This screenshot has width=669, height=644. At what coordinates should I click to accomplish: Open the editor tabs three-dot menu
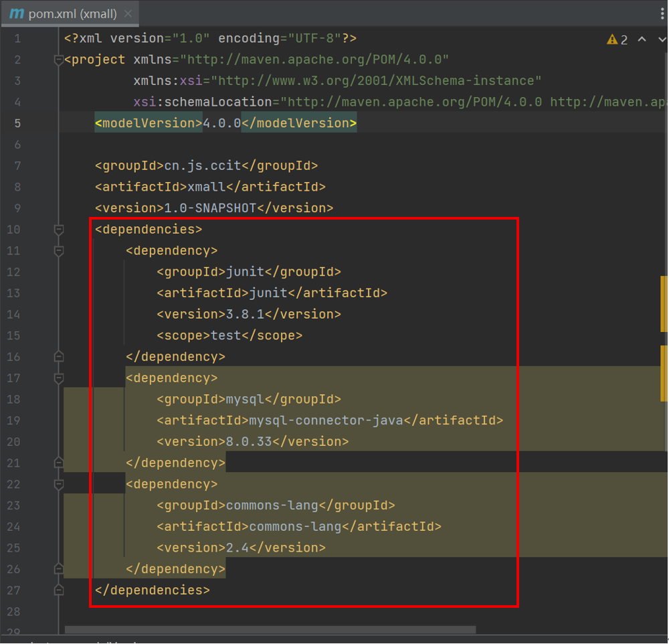[662, 13]
